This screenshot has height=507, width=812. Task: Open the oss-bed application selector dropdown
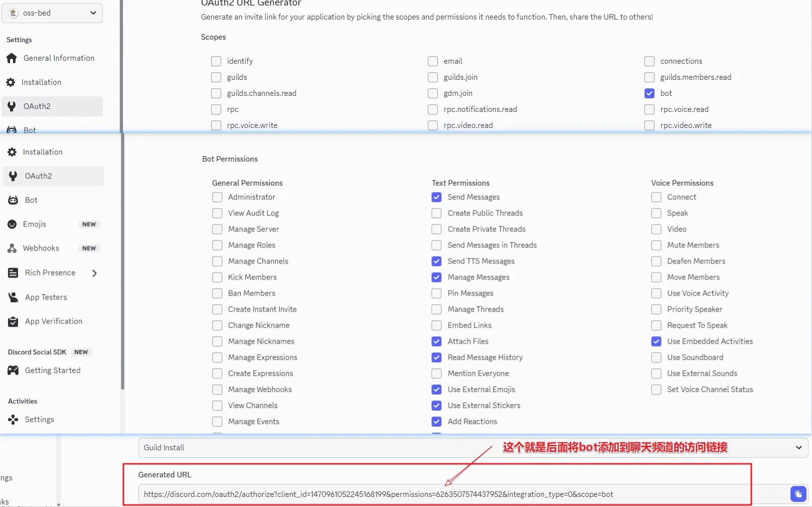52,13
